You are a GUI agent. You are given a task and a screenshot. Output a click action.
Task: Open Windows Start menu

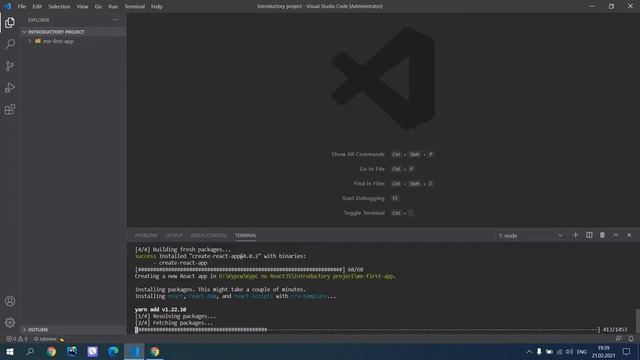click(10, 351)
